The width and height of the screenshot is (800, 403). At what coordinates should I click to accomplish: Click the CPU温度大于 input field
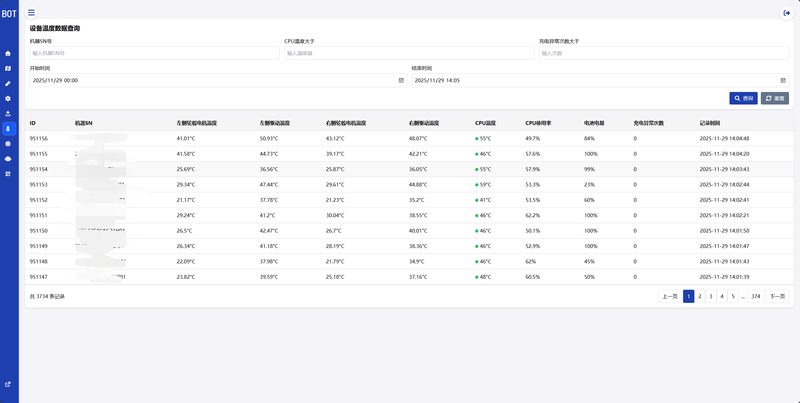408,53
